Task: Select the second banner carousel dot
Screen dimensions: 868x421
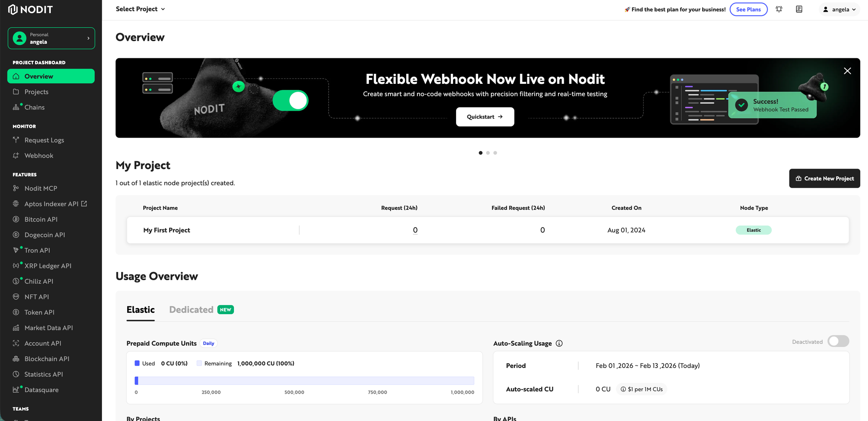Action: (x=488, y=153)
